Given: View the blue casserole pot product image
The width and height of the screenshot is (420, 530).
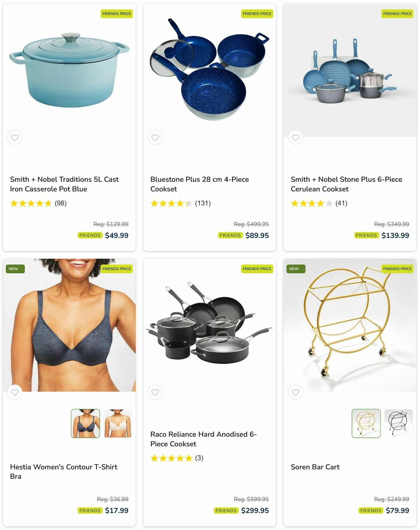Looking at the screenshot, I should [x=69, y=70].
